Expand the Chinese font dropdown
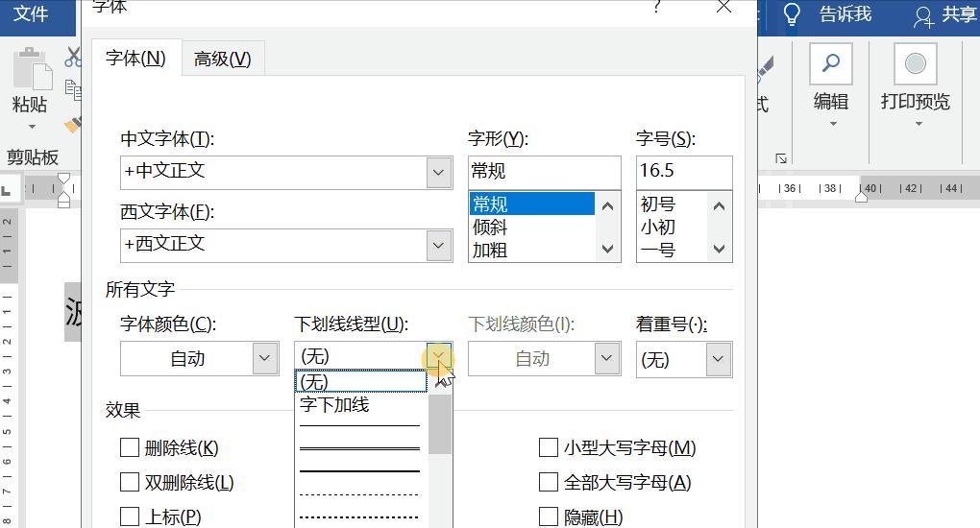Screen dimensions: 980x528 [439, 173]
